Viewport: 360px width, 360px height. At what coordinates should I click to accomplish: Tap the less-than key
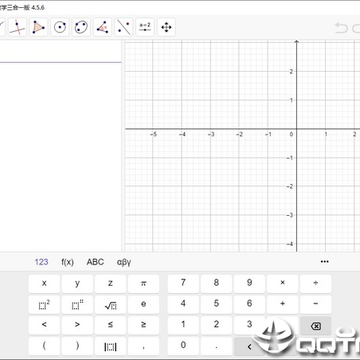[44, 325]
